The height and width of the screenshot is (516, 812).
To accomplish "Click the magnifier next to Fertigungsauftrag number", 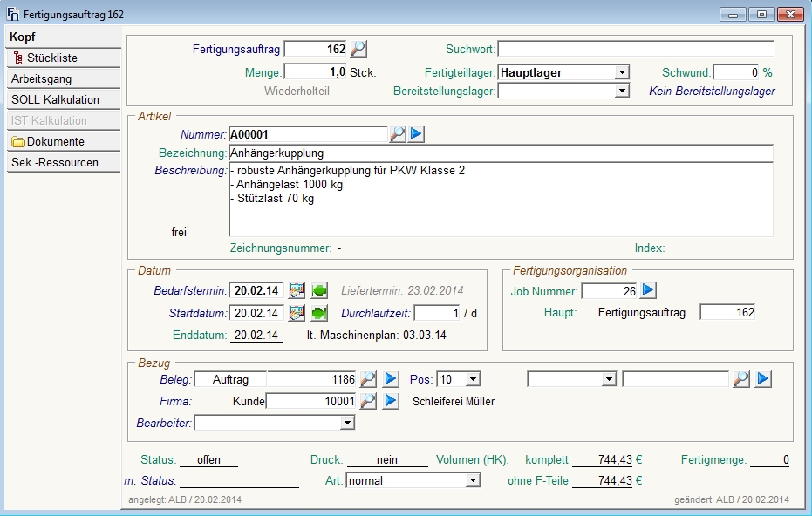I will point(359,49).
